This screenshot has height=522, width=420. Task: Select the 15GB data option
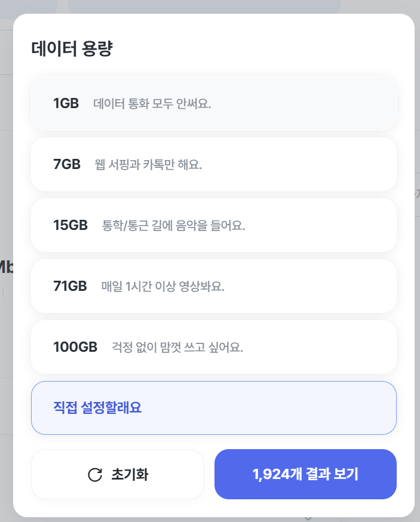(x=213, y=225)
